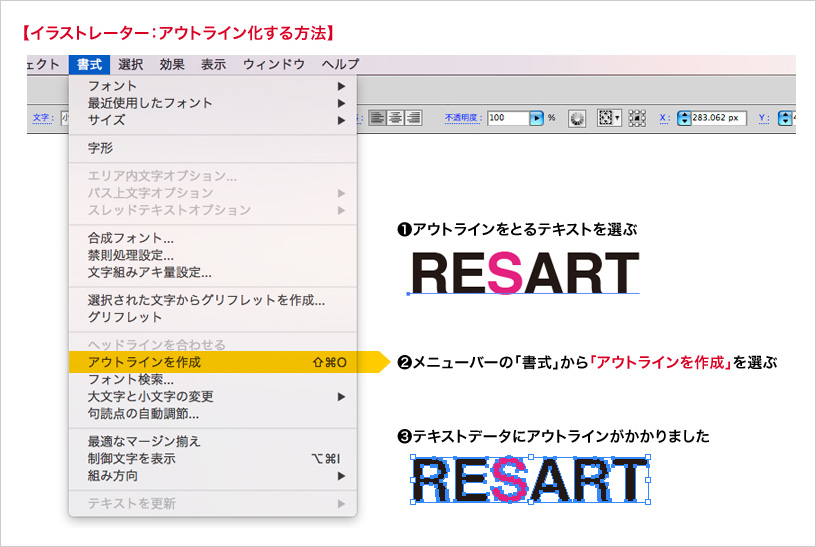
Task: Click the 文字: character panel link
Action: click(43, 118)
